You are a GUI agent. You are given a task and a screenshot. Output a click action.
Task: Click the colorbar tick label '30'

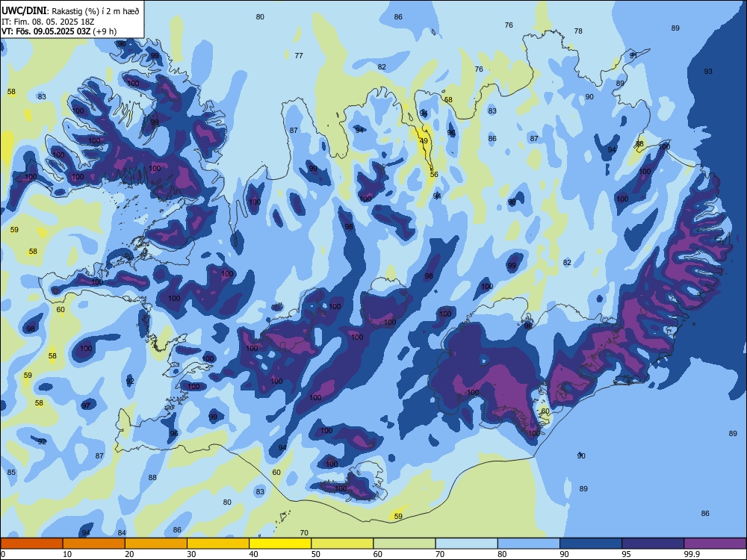(191, 554)
